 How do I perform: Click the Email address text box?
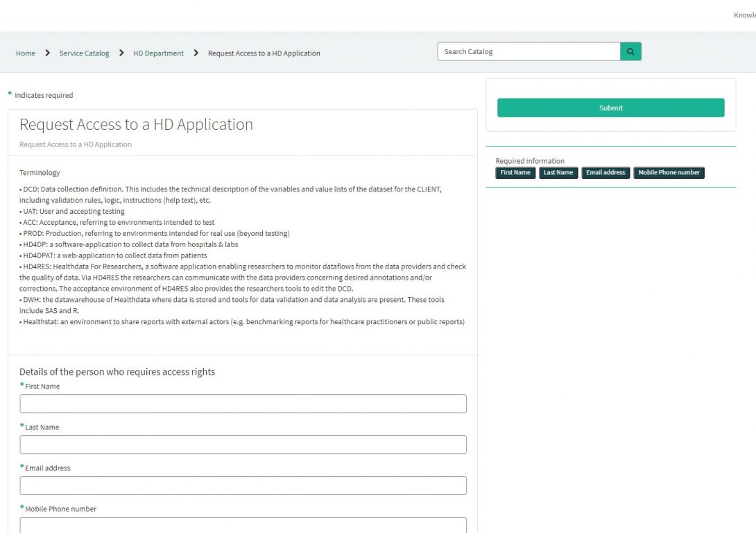click(243, 486)
